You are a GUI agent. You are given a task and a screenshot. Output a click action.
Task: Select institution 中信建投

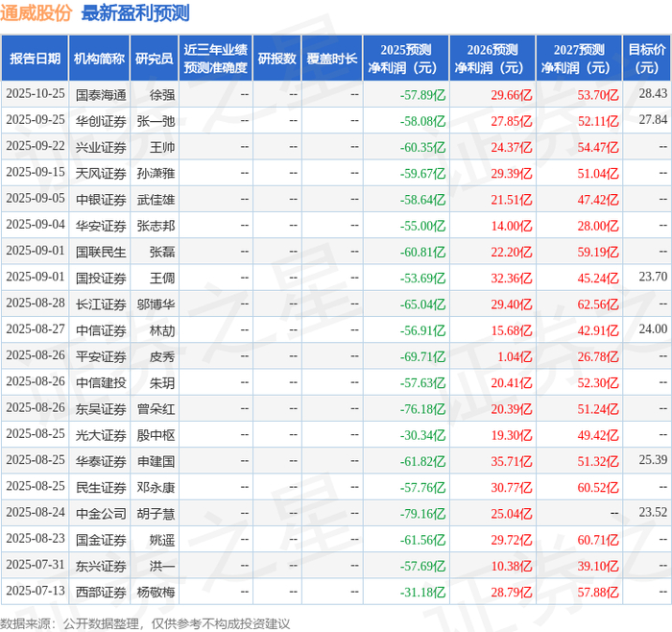tap(101, 383)
